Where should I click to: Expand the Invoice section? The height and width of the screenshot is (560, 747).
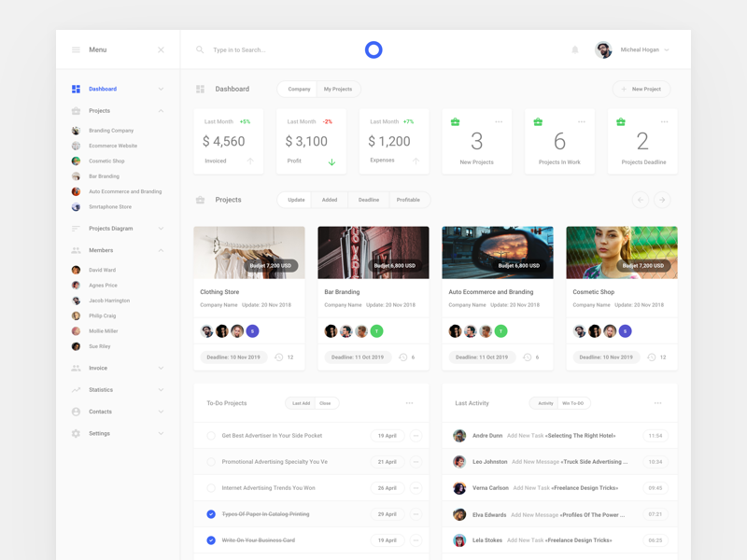161,368
